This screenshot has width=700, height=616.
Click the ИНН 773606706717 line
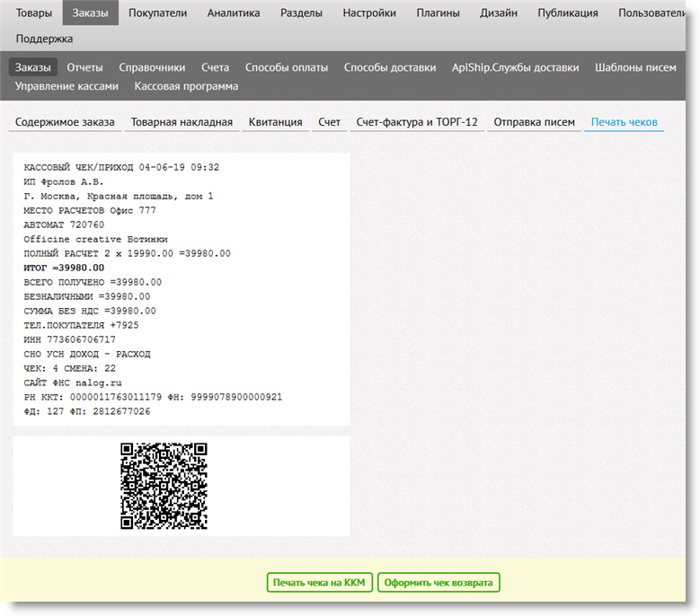70,339
